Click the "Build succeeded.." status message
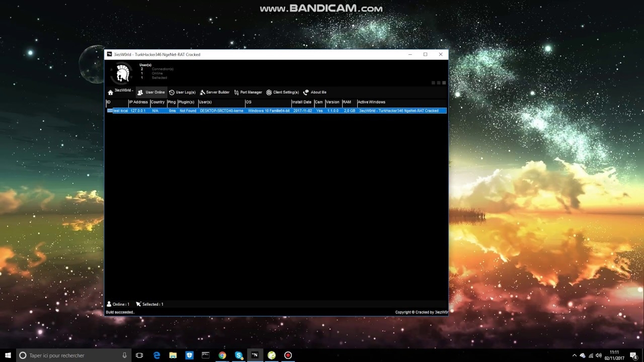 coord(120,312)
